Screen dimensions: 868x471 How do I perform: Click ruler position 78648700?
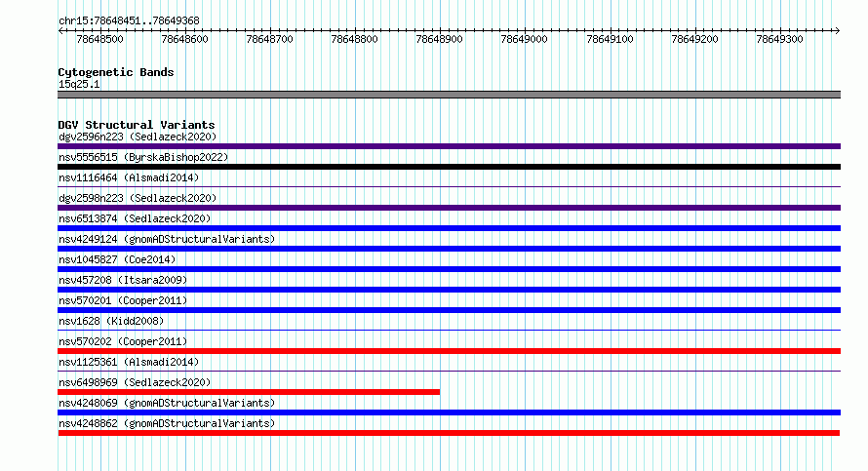click(269, 39)
